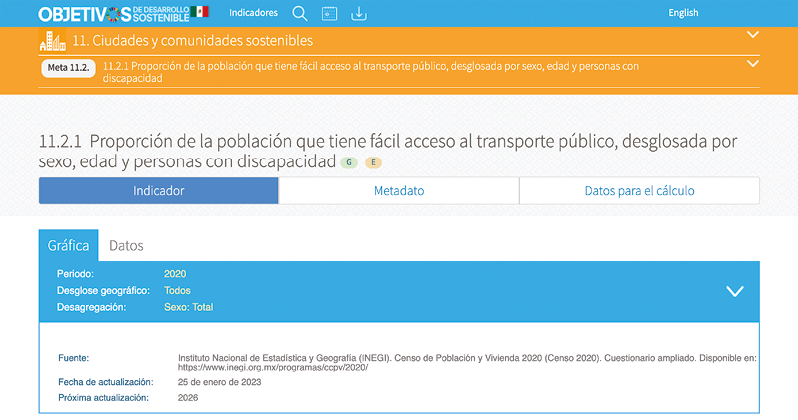This screenshot has height=420, width=798.
Task: Click the search magnifier icon in header
Action: [300, 13]
